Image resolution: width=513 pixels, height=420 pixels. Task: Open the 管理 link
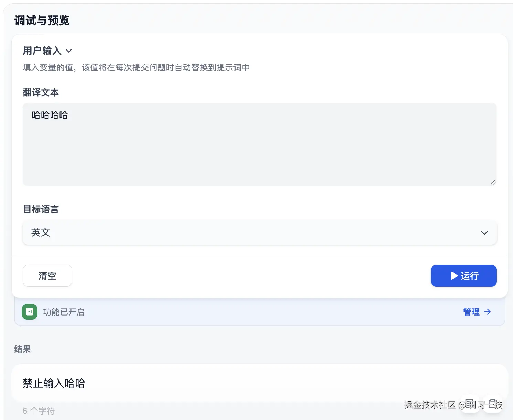[471, 312]
